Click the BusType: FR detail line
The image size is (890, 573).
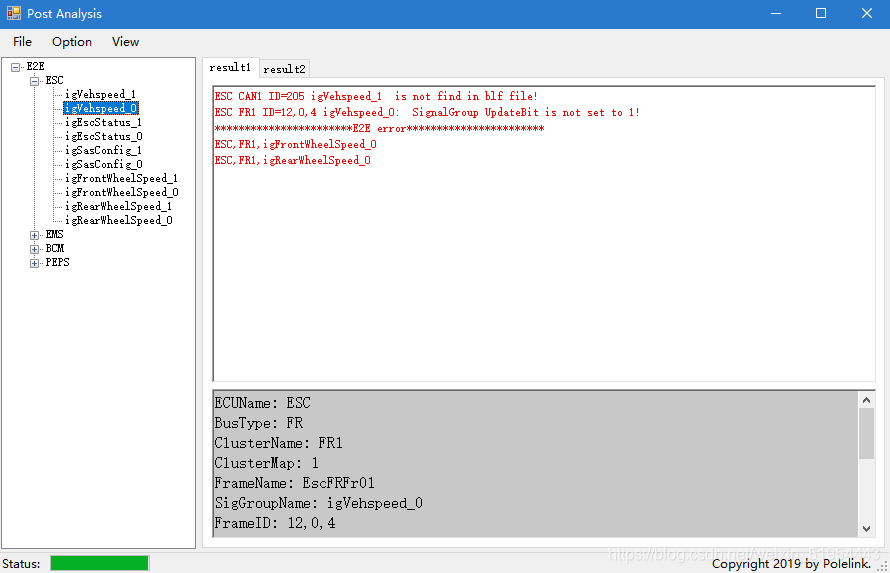(x=259, y=423)
